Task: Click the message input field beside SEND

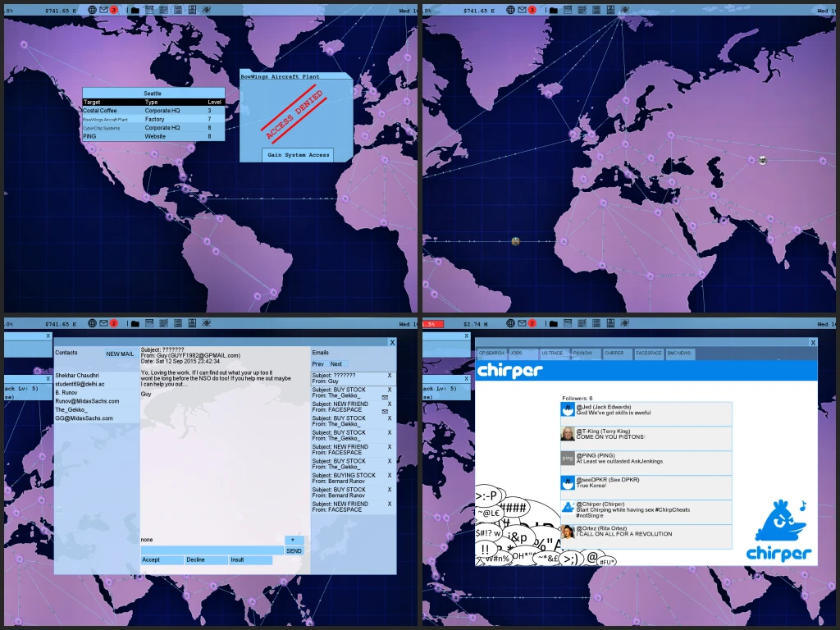Action: pyautogui.click(x=212, y=550)
